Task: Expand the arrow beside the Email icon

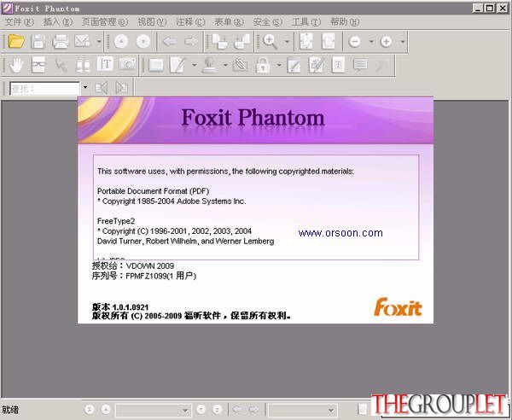Action: point(99,42)
